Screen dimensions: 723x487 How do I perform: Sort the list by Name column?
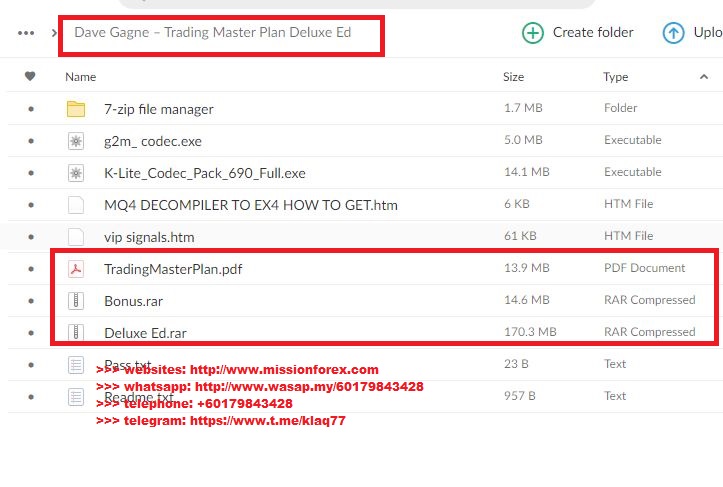(81, 77)
